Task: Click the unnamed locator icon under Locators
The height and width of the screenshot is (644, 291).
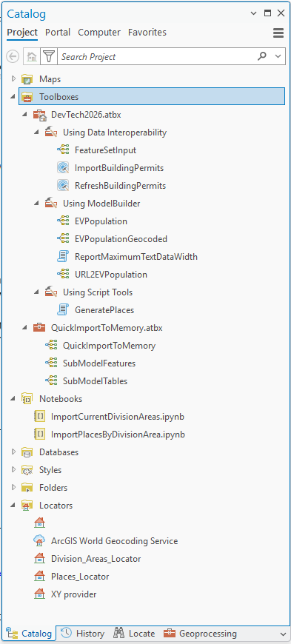Action: click(39, 523)
